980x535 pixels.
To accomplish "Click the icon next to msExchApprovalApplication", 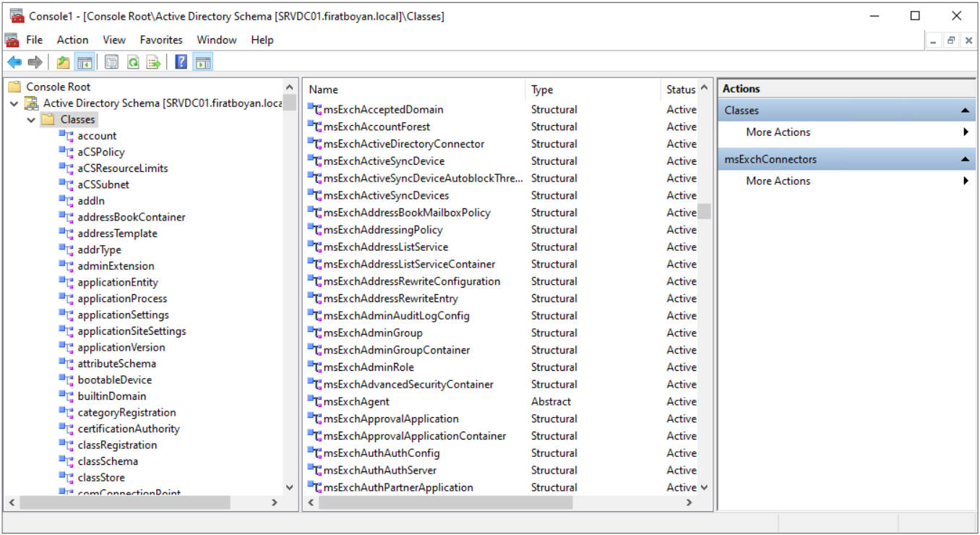I will [x=314, y=419].
